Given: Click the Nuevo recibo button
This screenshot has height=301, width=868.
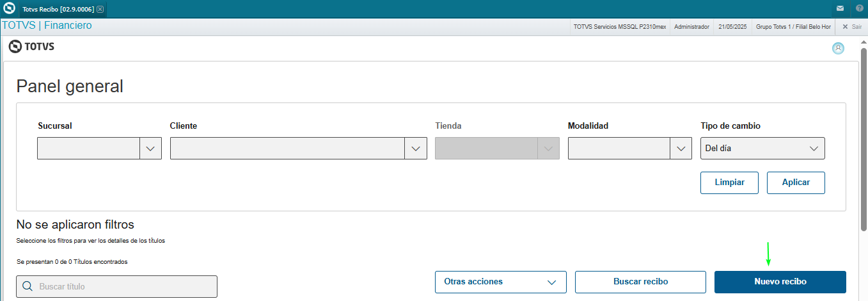Looking at the screenshot, I should pos(780,282).
